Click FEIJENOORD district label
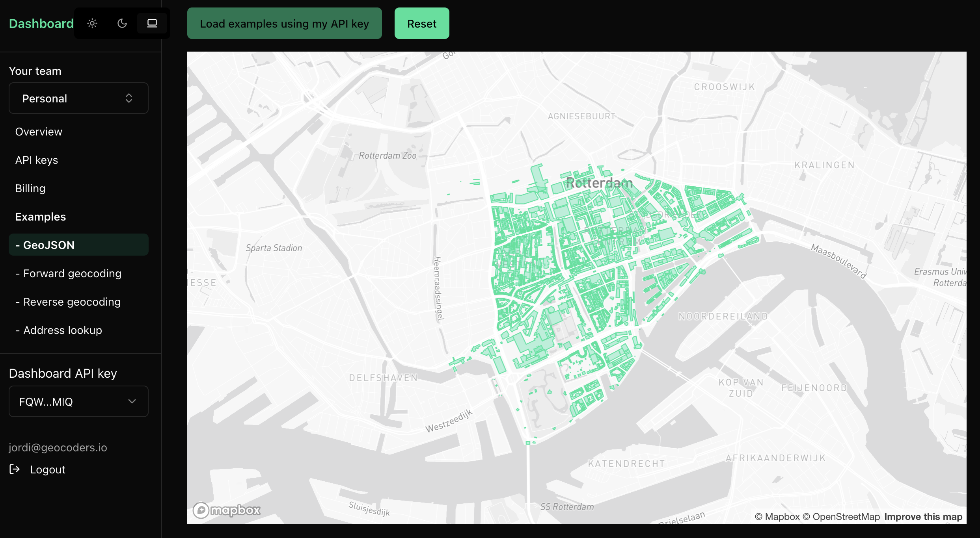The width and height of the screenshot is (980, 538). point(814,388)
